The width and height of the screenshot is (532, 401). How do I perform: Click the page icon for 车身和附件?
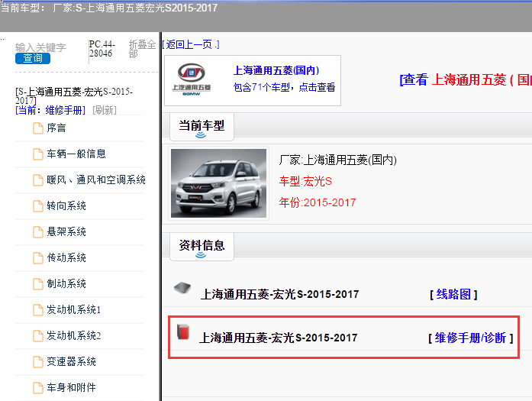coord(37,388)
